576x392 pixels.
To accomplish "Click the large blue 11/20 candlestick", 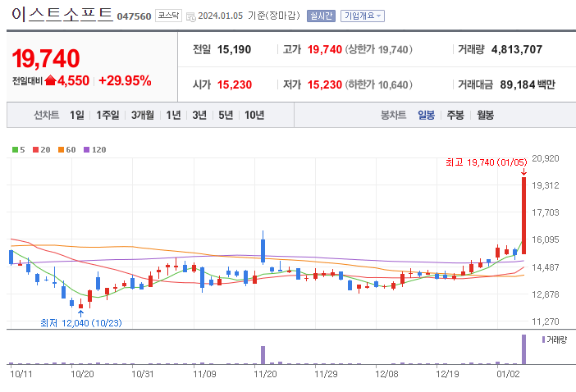I will (x=263, y=250).
